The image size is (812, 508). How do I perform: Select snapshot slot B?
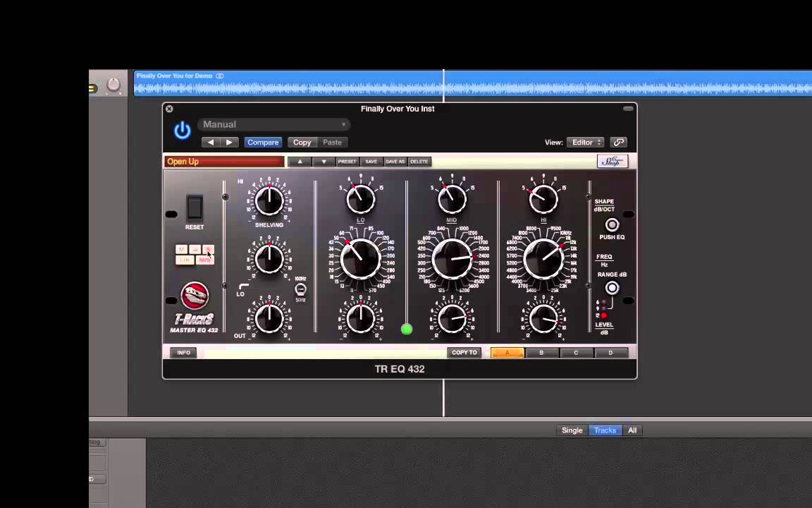pyautogui.click(x=541, y=353)
